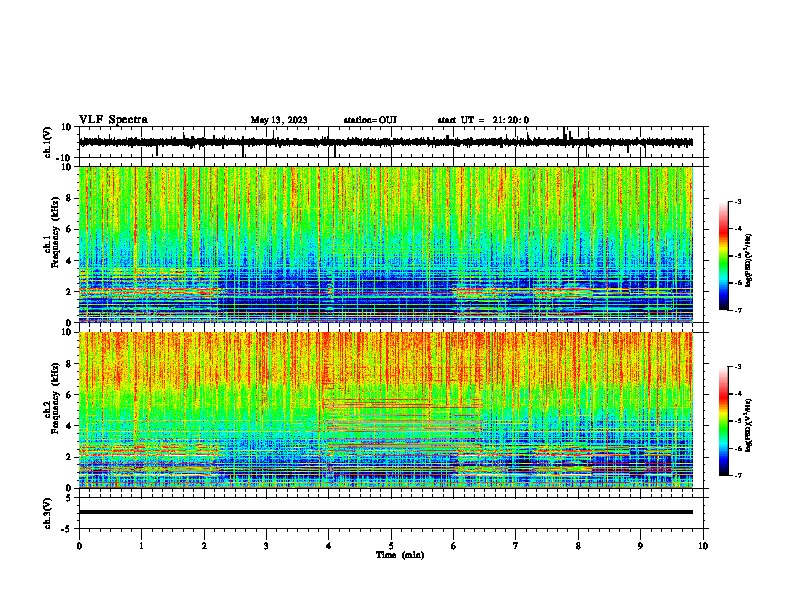Image resolution: width=792 pixels, height=612 pixels.
Task: Click the ch.2 color scale bar
Action: 724,421
